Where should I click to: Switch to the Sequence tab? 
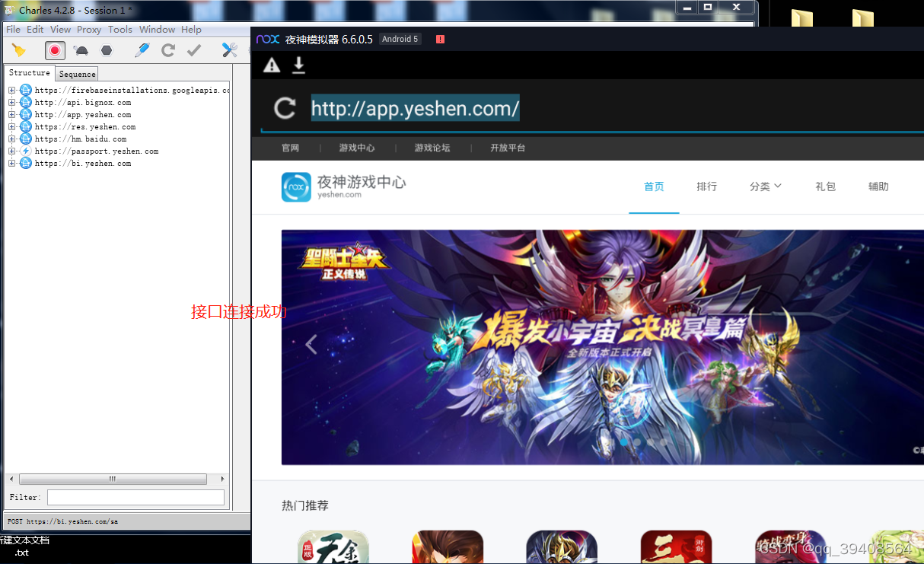tap(77, 74)
